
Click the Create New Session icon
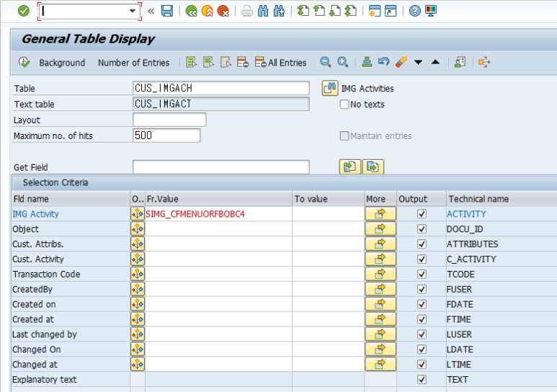point(375,11)
